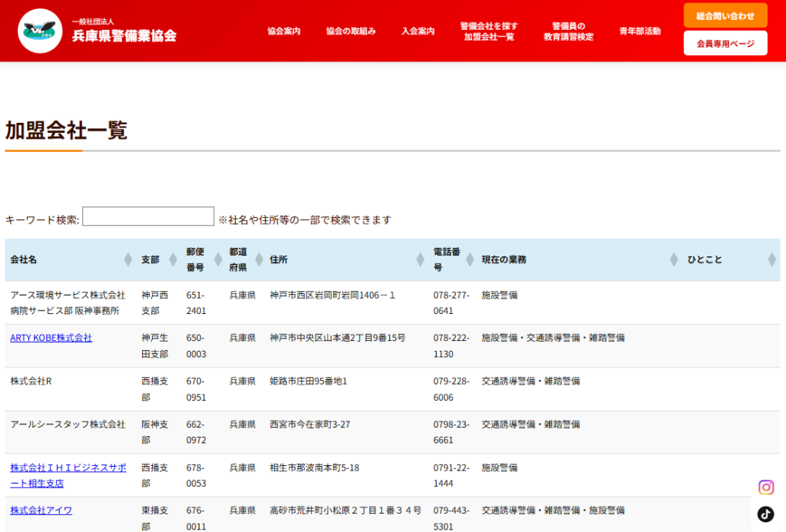The height and width of the screenshot is (532, 786).
Task: Focus the キーワード検索 input field
Action: tap(148, 216)
